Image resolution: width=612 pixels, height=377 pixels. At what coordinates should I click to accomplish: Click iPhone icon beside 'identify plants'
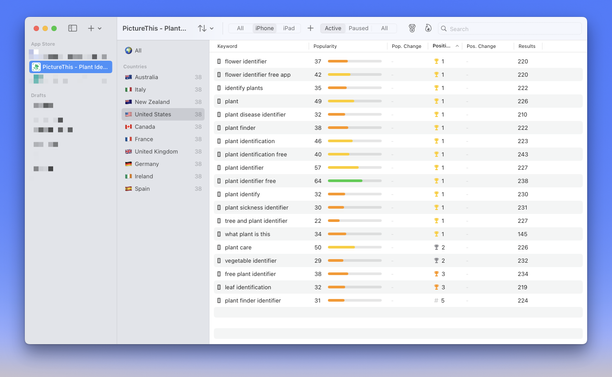coord(219,88)
